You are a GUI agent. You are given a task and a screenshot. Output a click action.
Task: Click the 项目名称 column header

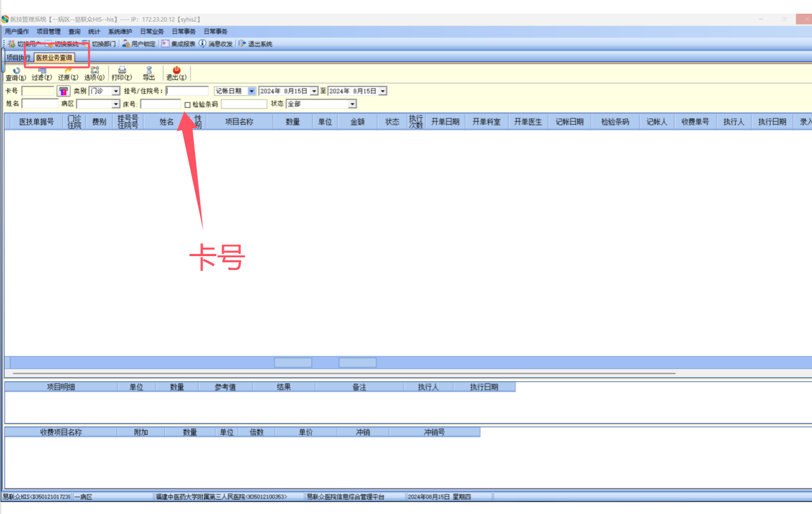[x=239, y=122]
